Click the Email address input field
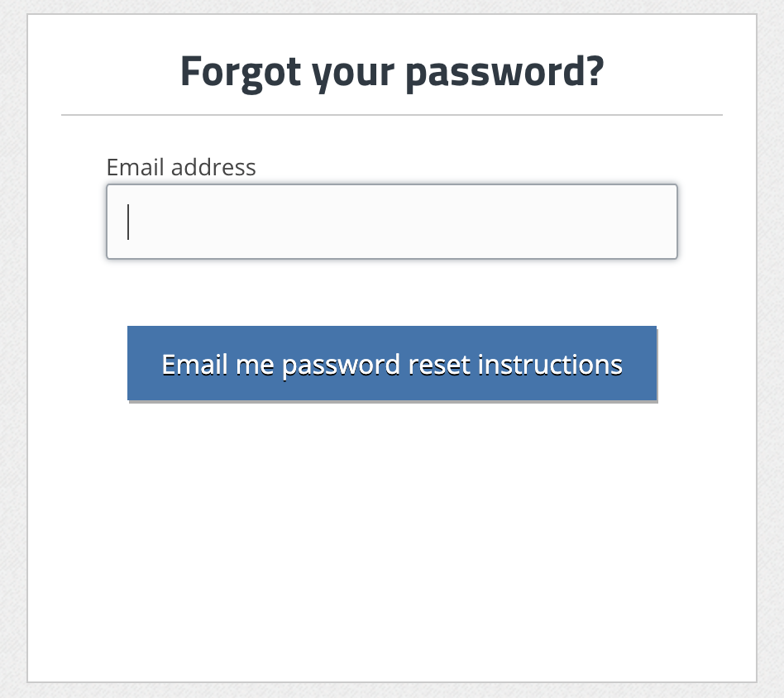The image size is (784, 698). [x=392, y=222]
